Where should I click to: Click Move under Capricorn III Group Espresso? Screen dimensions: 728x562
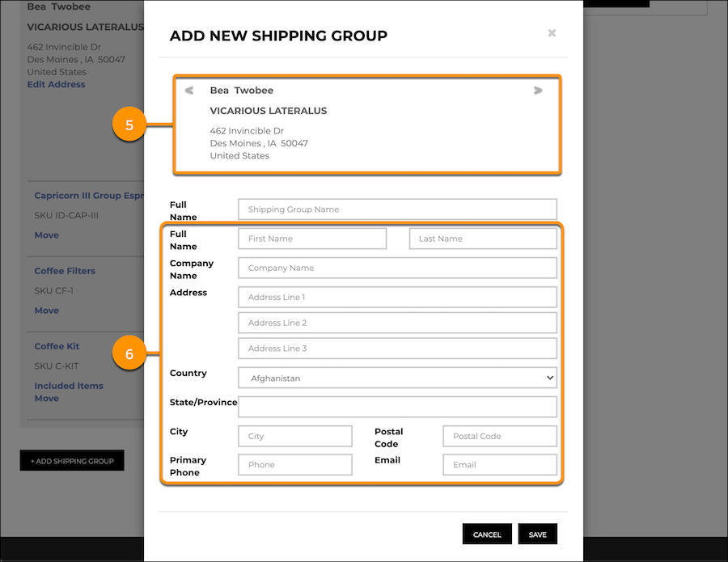pyautogui.click(x=46, y=235)
